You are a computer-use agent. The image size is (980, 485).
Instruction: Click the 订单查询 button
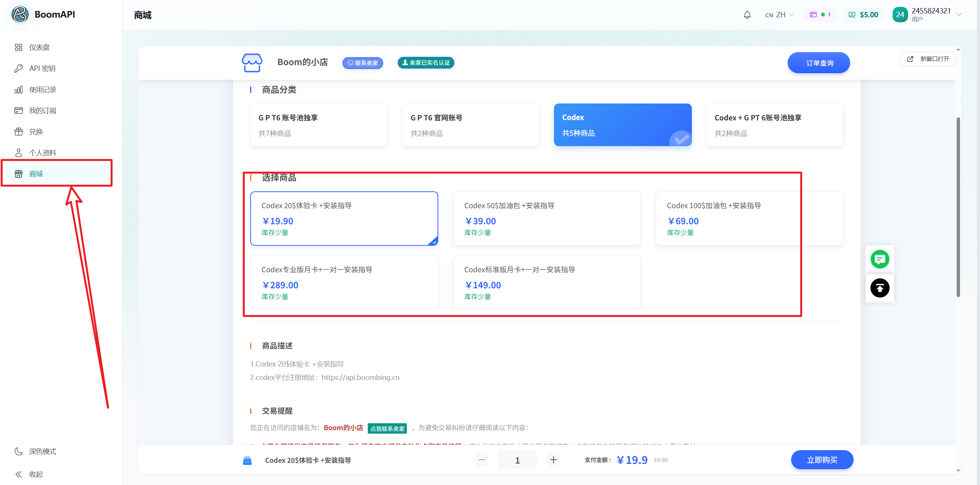[x=819, y=63]
